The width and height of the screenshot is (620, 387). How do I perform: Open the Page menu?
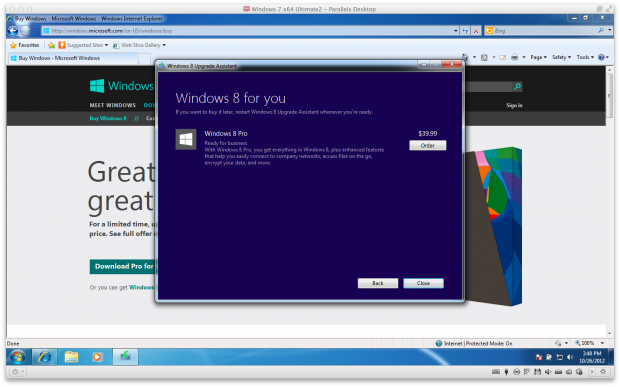[539, 57]
